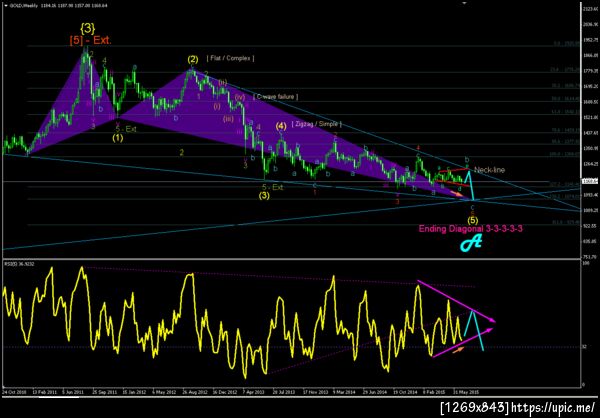600x418 pixels.
Task: Click the chart shift triangle marker at the top
Action: coord(465,3)
